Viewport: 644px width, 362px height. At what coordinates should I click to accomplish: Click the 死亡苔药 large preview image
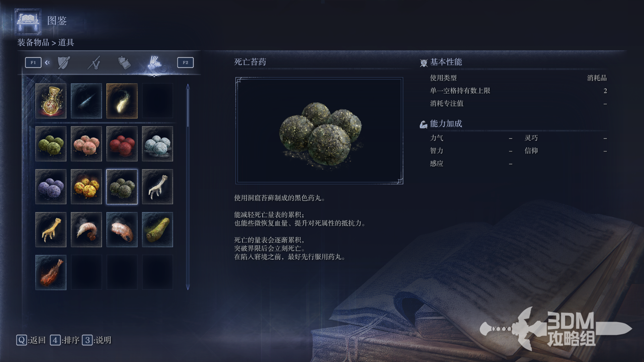[319, 131]
